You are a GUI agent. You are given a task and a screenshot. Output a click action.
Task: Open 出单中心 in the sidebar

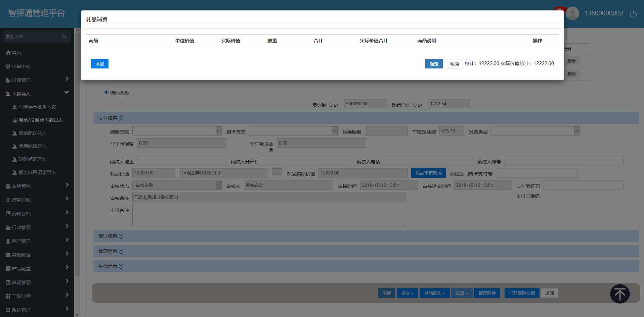pos(21,66)
